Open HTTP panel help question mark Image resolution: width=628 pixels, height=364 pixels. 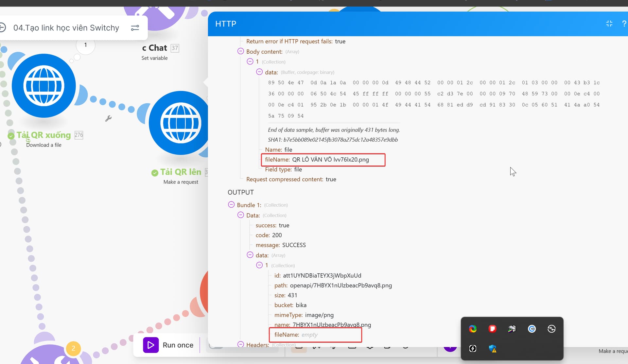624,24
